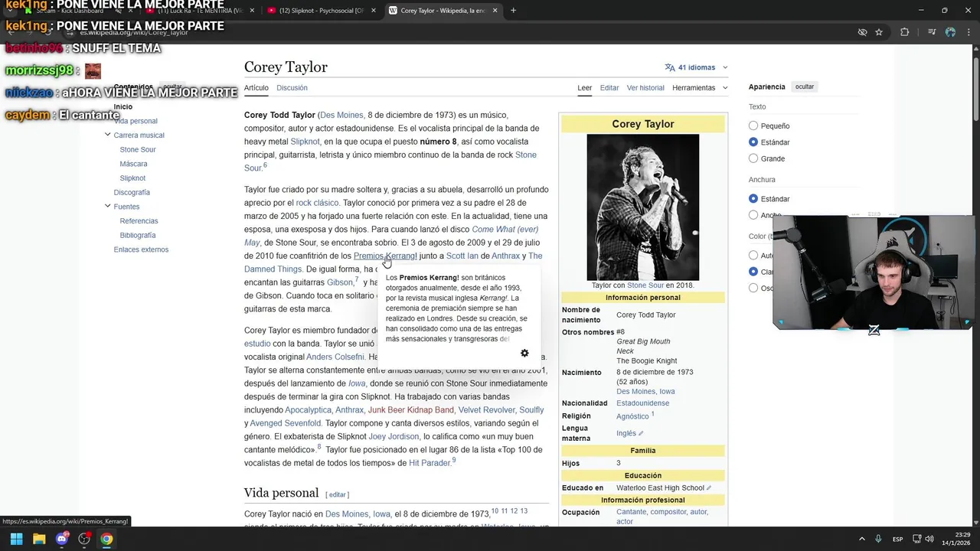Open the Chrome profile avatar
The height and width of the screenshot is (551, 980).
(950, 32)
